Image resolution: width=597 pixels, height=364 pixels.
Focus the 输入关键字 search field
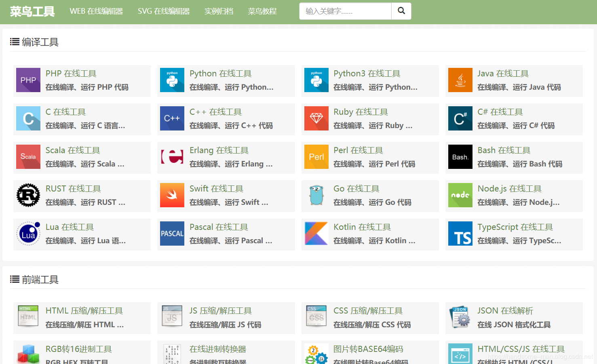[x=345, y=11]
